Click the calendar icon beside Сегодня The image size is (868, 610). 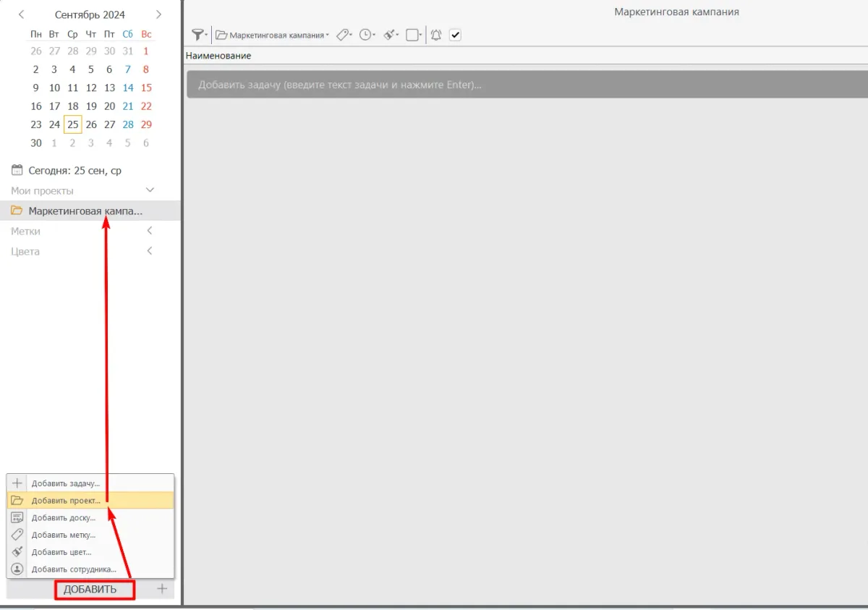click(x=17, y=171)
